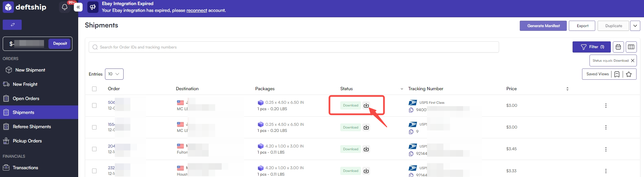The image size is (644, 177).
Task: Click the Tracking Number column header
Action: pyautogui.click(x=426, y=89)
